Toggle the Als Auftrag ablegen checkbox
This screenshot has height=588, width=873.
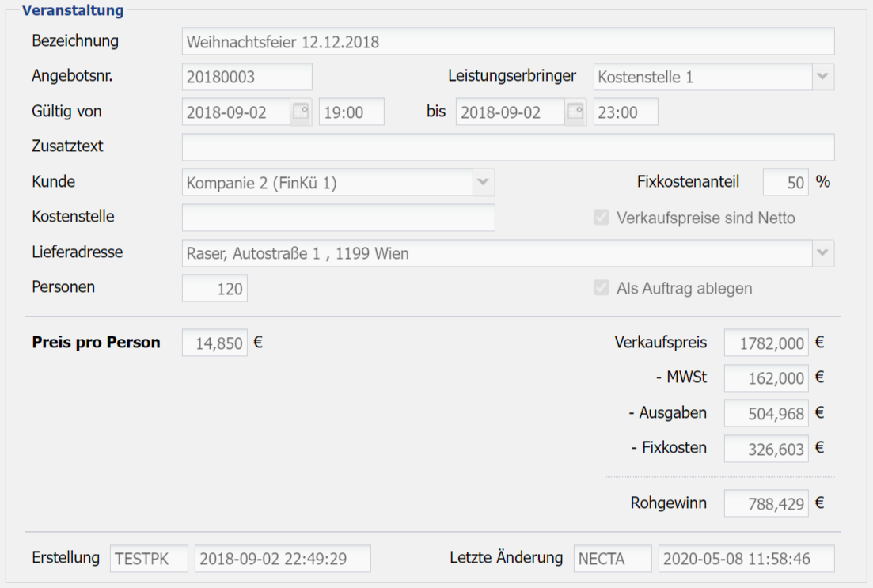point(602,288)
